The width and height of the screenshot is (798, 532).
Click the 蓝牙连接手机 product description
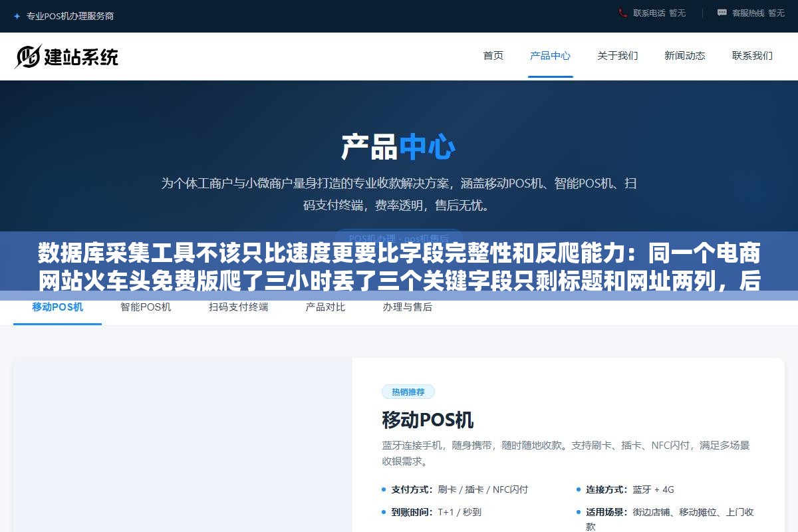pos(566,453)
